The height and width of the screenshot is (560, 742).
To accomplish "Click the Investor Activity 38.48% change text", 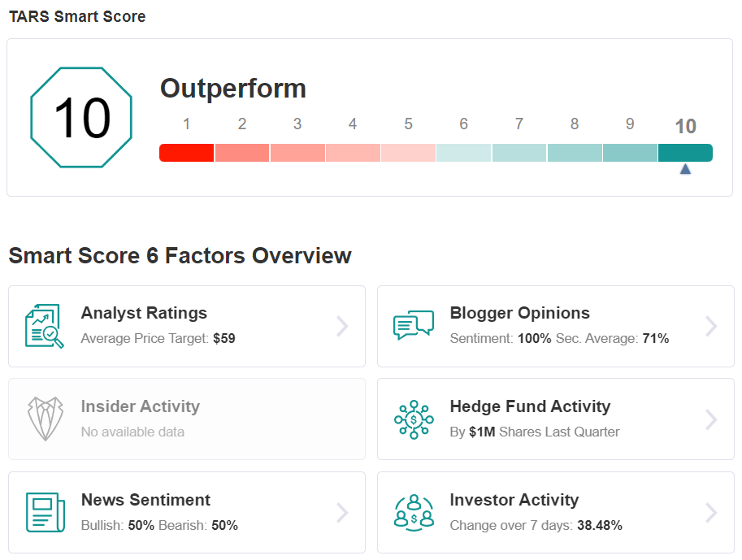I will [x=600, y=525].
